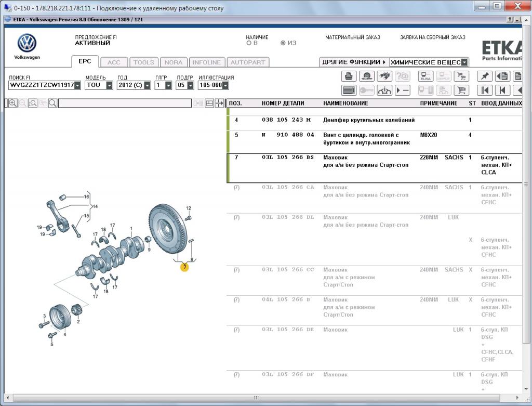
Task: Select greyed row 03L 105 266 CC
Action: click(374, 281)
